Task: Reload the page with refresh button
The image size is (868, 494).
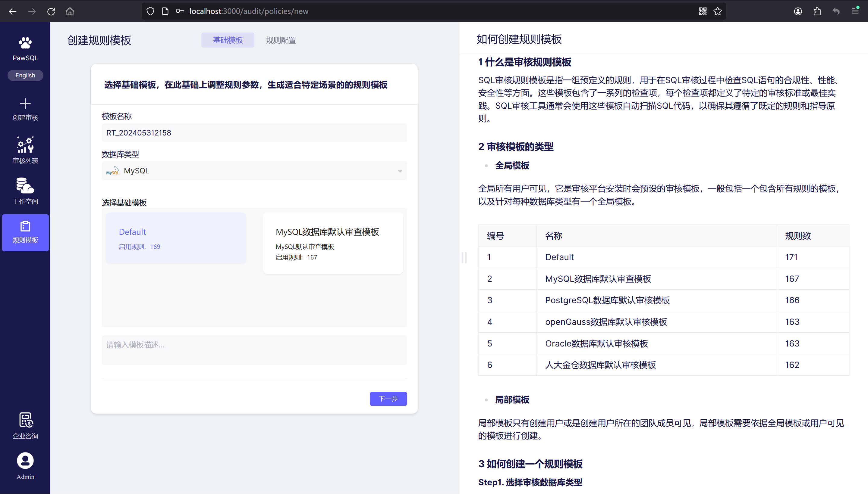Action: (x=51, y=11)
